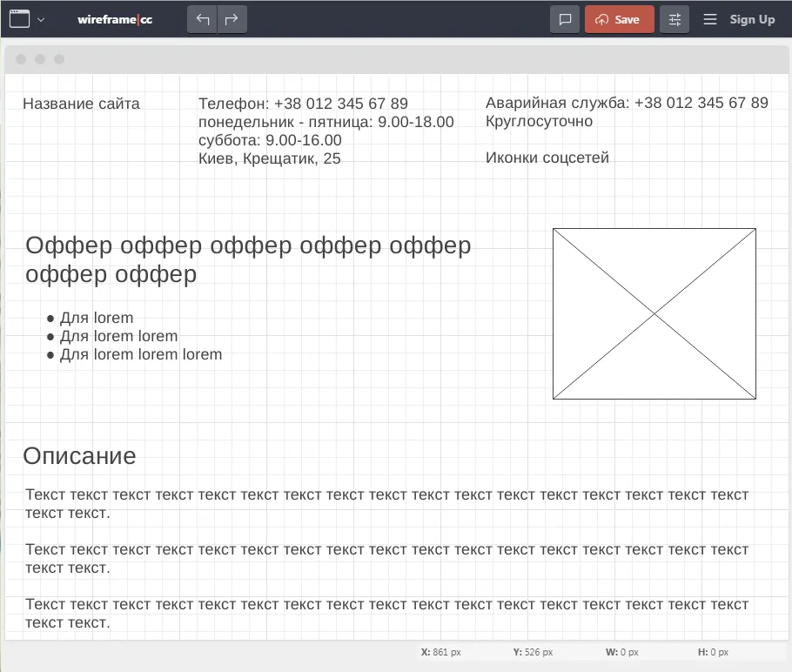This screenshot has width=792, height=672.
Task: Open the hamburger menu icon
Action: tap(710, 19)
